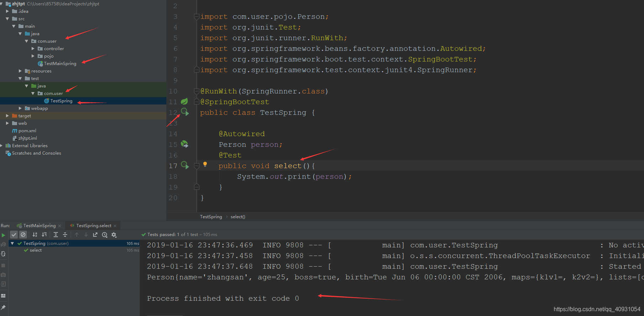The image size is (644, 316).
Task: Click the Exit icon in run sidebar
Action: click(x=3, y=284)
